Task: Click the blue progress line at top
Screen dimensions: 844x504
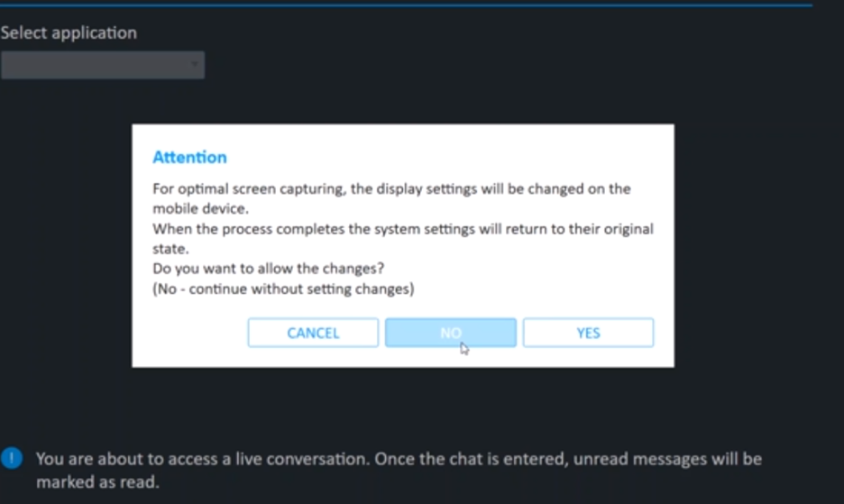Action: tap(406, 5)
